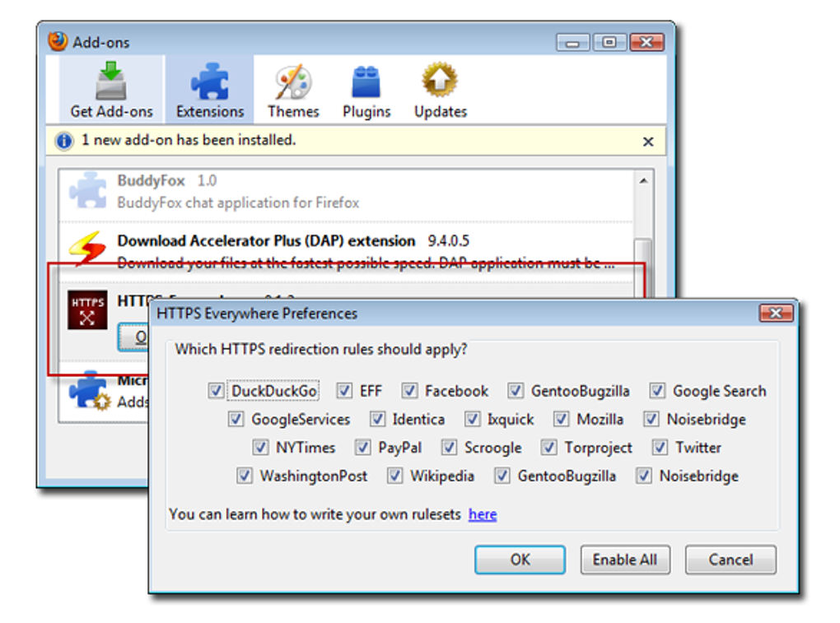Cancel the HTTPS Everywhere Preferences dialog

[x=730, y=560]
